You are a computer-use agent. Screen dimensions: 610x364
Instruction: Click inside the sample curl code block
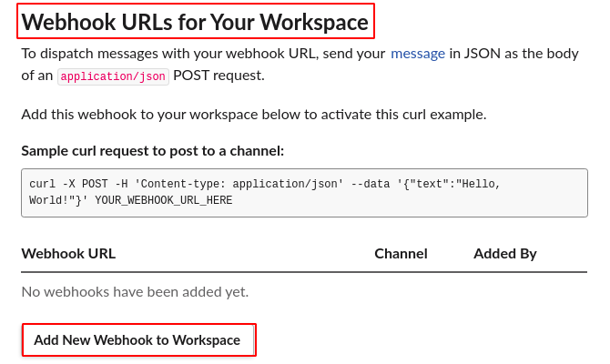pos(304,192)
